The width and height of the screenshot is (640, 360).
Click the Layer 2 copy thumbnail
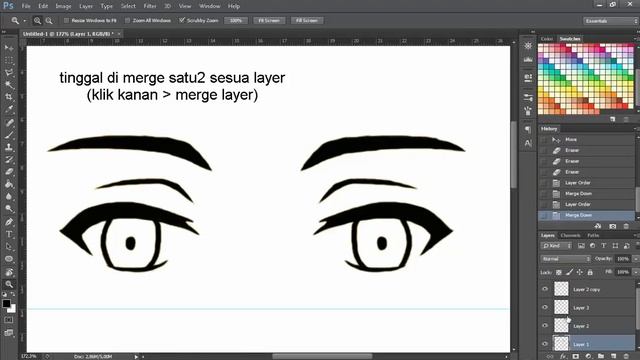(561, 289)
